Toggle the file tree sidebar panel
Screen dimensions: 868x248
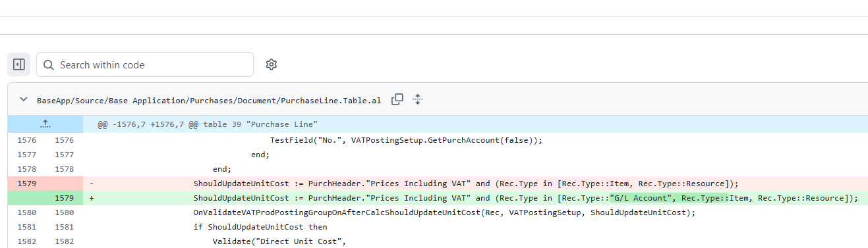click(x=18, y=64)
